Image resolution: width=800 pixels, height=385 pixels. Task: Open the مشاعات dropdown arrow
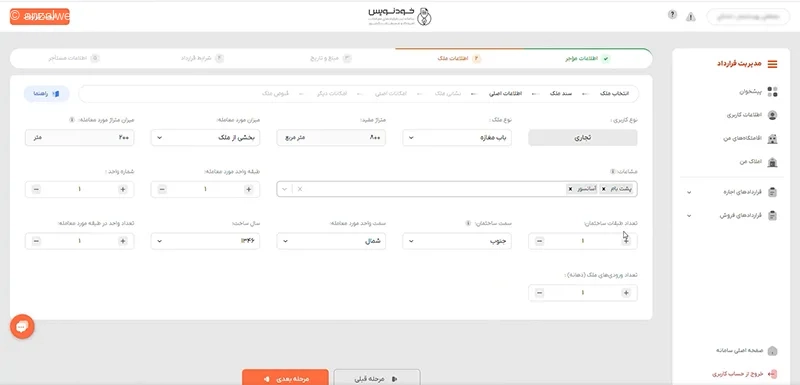point(285,189)
